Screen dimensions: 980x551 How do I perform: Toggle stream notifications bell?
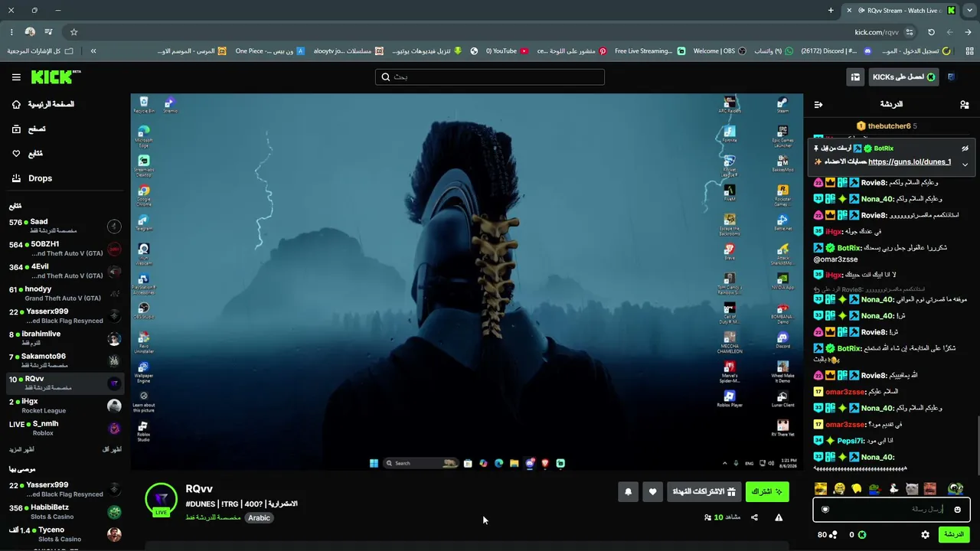[x=628, y=491]
